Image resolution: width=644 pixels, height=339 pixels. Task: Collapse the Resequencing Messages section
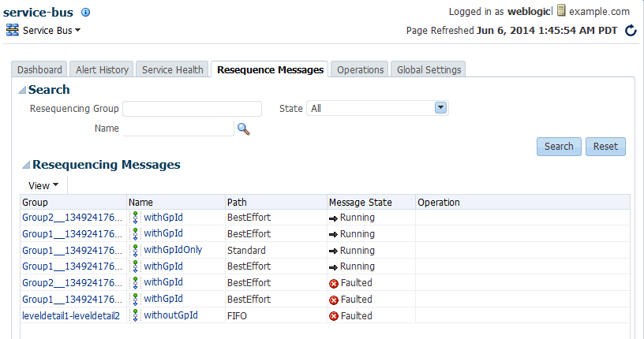[x=26, y=165]
